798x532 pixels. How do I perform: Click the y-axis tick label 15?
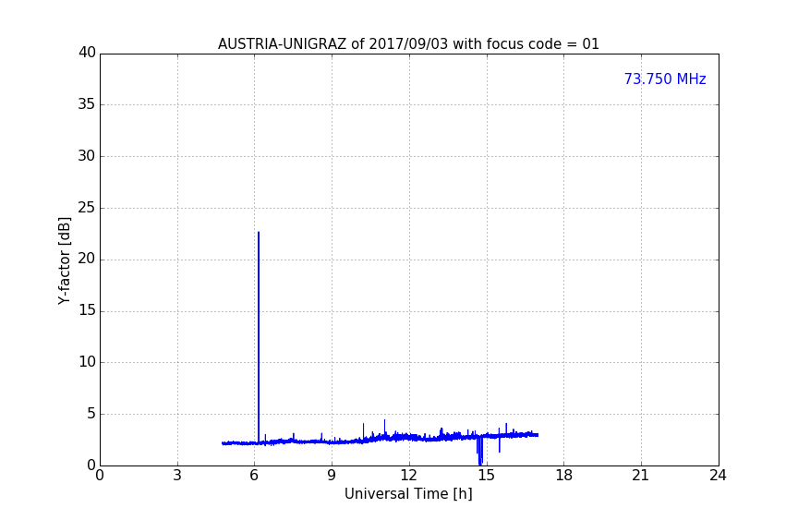pyautogui.click(x=87, y=310)
